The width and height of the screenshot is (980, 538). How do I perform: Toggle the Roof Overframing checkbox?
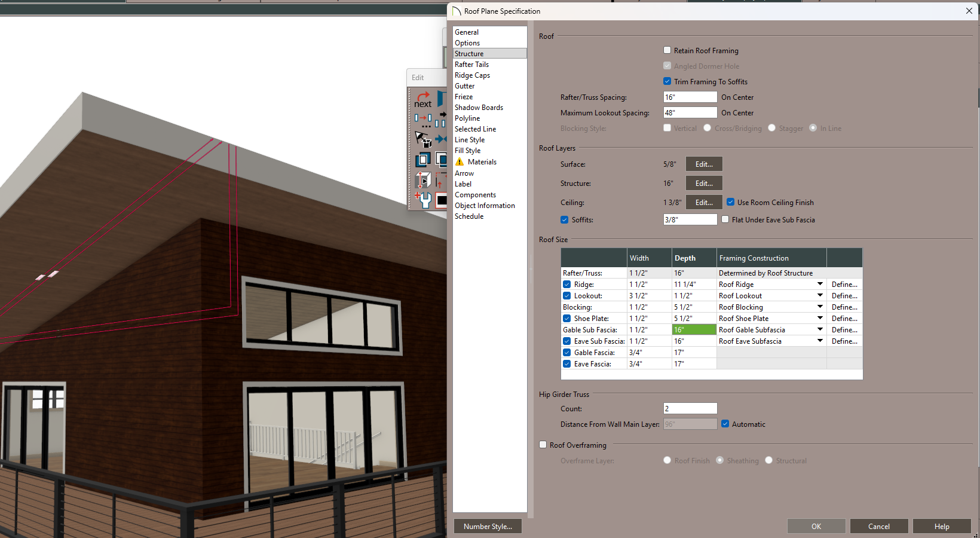pyautogui.click(x=543, y=445)
